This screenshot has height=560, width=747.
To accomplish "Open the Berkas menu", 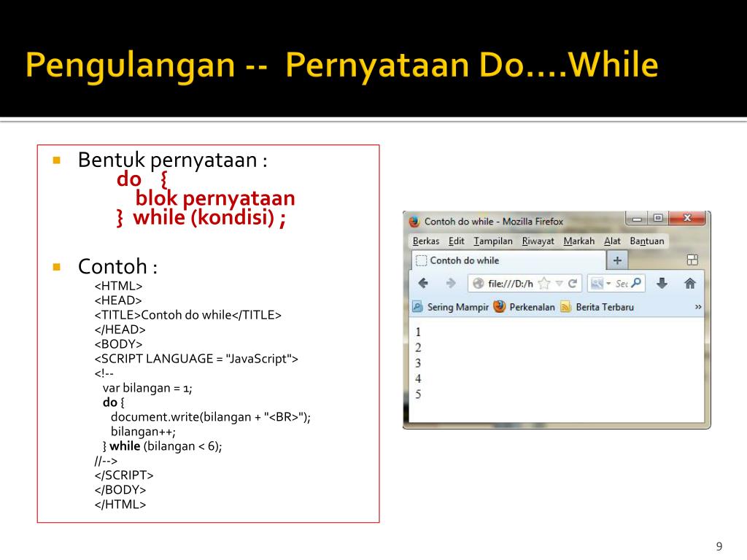I will (426, 241).
